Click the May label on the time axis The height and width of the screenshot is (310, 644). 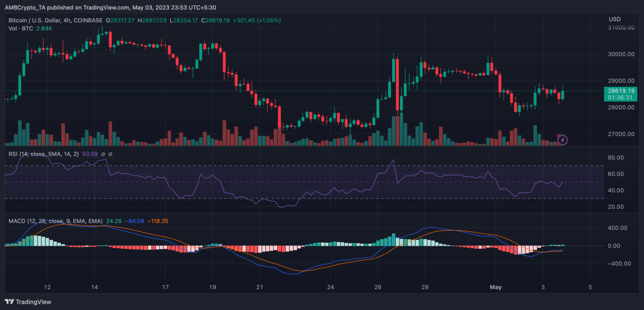(496, 287)
